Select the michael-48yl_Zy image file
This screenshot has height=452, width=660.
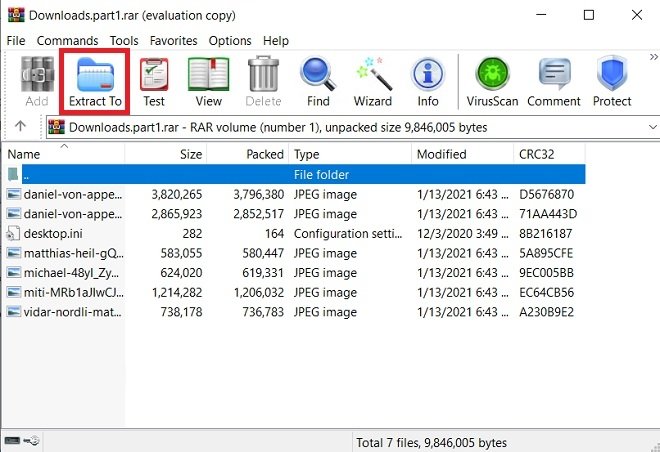pos(295,273)
